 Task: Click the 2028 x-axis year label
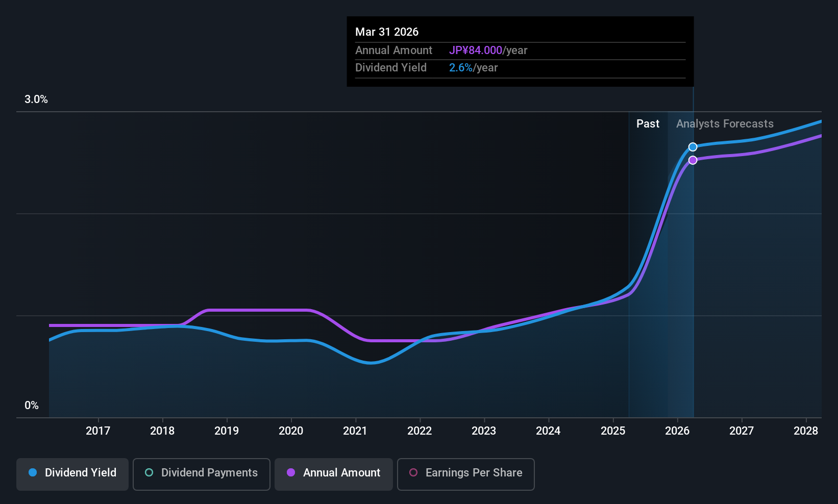tap(806, 431)
